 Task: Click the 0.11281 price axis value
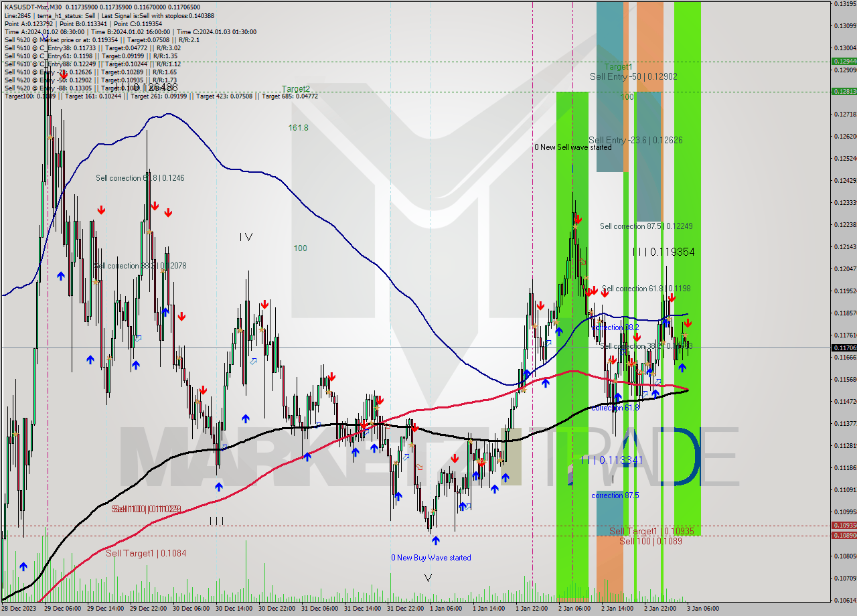pos(845,446)
